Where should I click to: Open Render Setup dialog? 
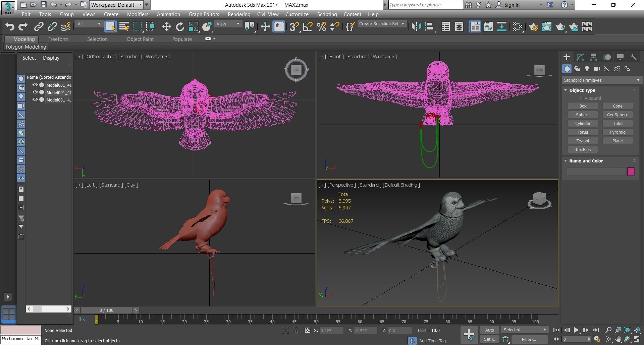coord(533,26)
